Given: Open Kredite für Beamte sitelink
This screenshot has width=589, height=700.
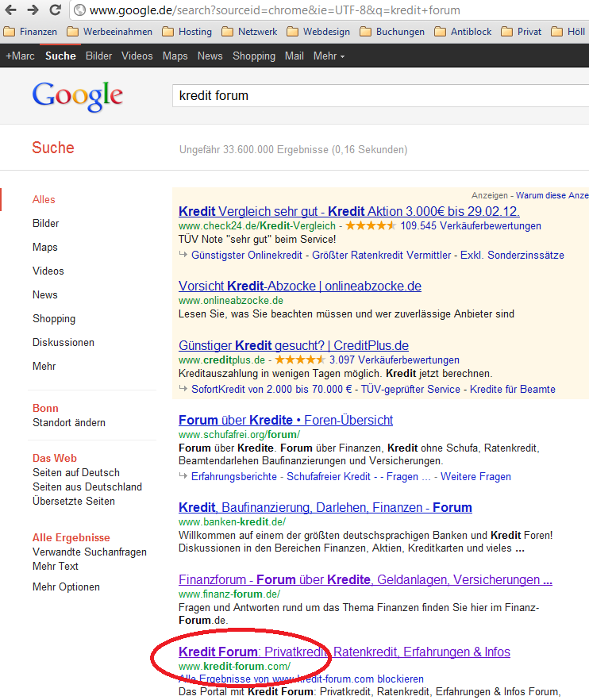Looking at the screenshot, I should [x=513, y=389].
